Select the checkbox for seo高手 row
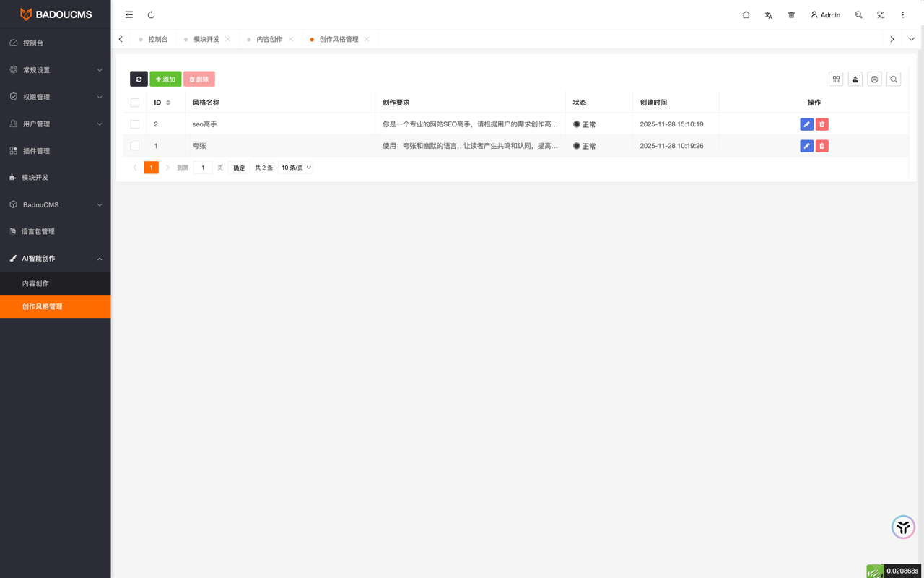This screenshot has height=578, width=924. (x=135, y=124)
